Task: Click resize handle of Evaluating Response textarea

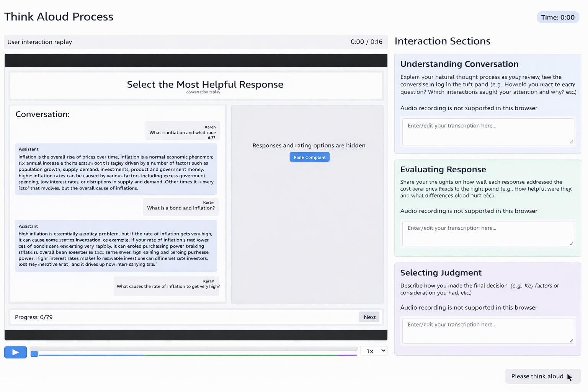Action: pyautogui.click(x=571, y=243)
